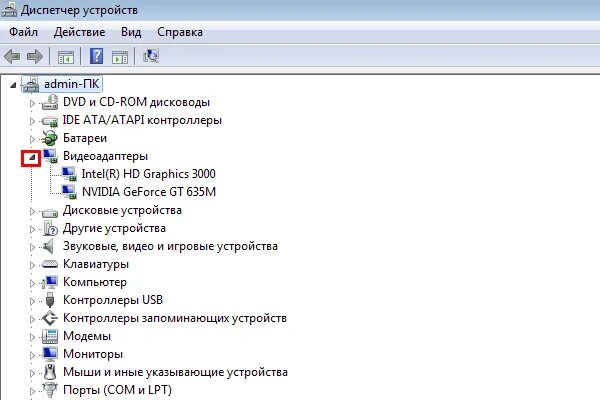Select Мыши и иные указывающие устройства label
This screenshot has height=400, width=600.
pyautogui.click(x=175, y=372)
